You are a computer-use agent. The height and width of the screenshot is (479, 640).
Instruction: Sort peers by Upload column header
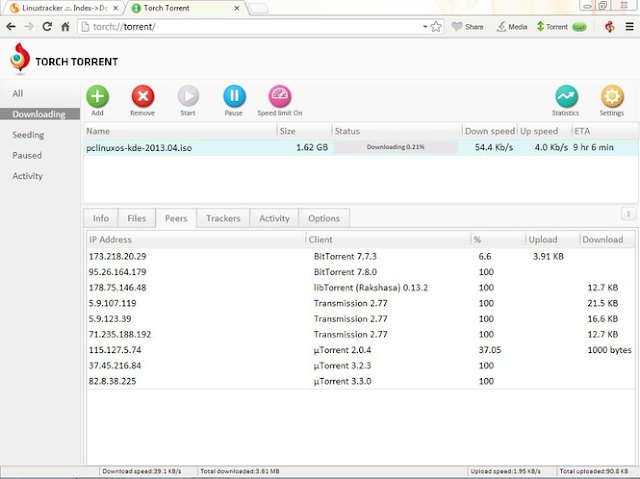pyautogui.click(x=553, y=240)
